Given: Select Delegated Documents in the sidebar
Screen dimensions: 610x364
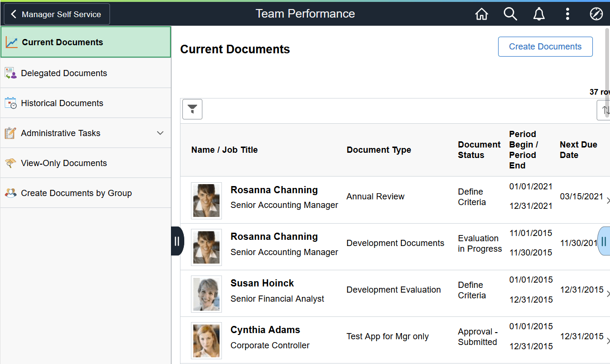Looking at the screenshot, I should (x=64, y=73).
